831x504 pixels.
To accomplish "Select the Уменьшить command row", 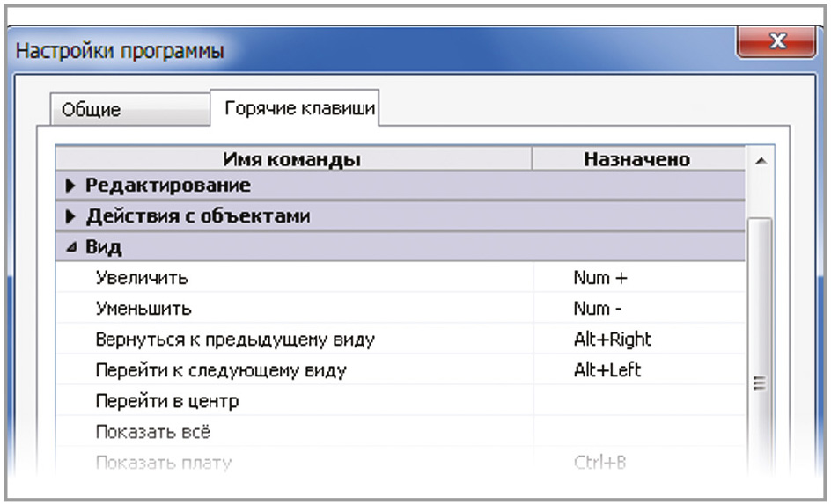I will pyautogui.click(x=143, y=309).
